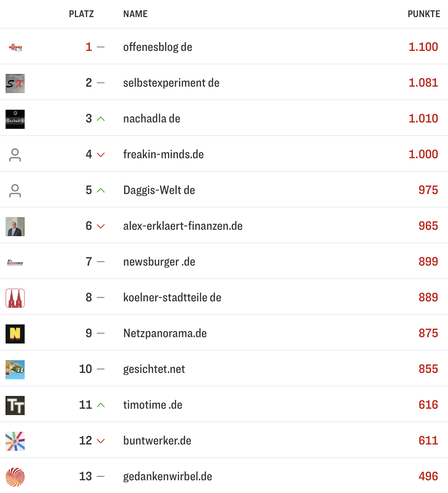Image resolution: width=448 pixels, height=493 pixels.
Task: Click the PUNKTE column header
Action: pos(424,14)
